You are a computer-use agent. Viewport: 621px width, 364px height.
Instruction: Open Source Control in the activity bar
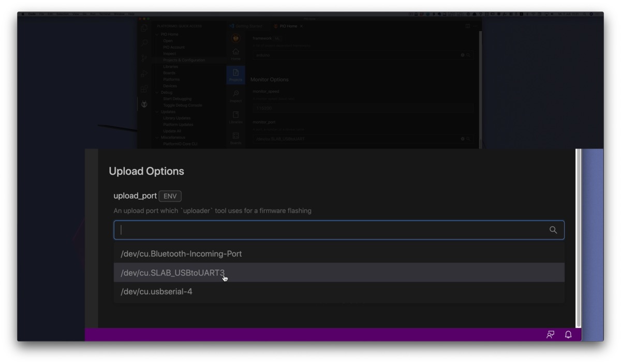(144, 58)
